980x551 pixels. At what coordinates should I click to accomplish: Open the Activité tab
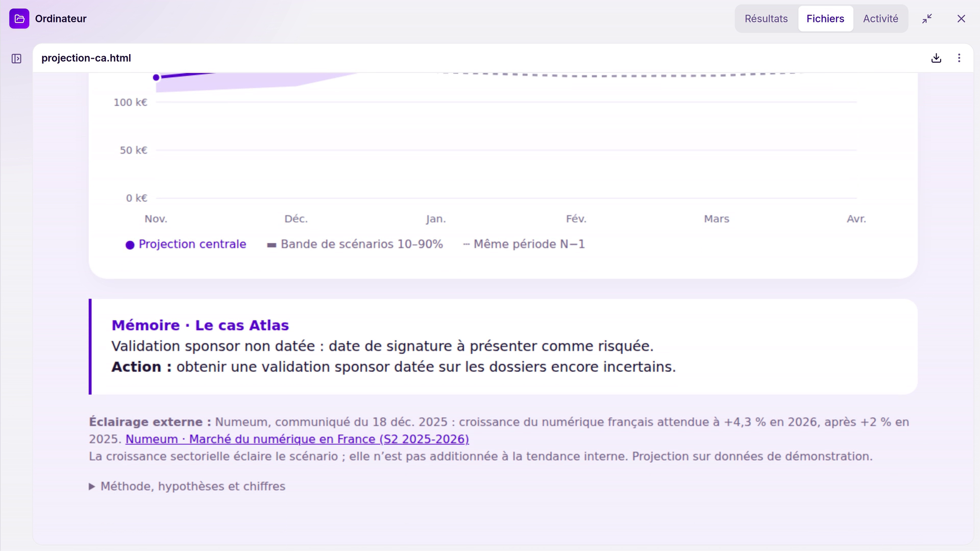point(880,19)
